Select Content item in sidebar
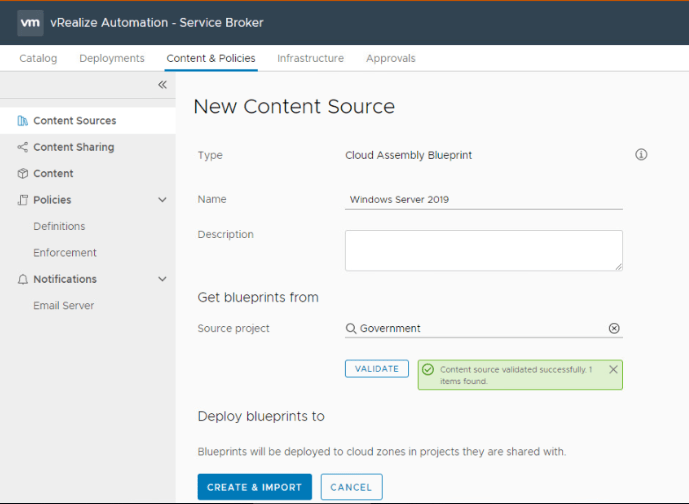The height and width of the screenshot is (504, 689). [x=53, y=174]
